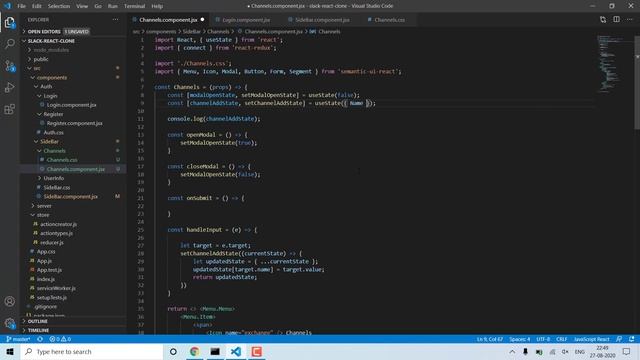Click the open changes icon in editor toolbar
The image size is (640, 360).
click(603, 20)
